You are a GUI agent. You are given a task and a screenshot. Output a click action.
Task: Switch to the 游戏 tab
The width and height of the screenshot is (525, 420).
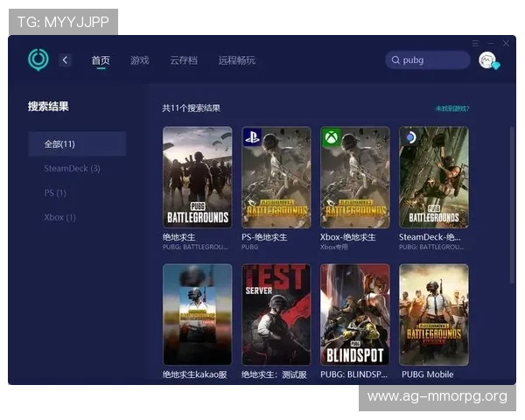(140, 60)
